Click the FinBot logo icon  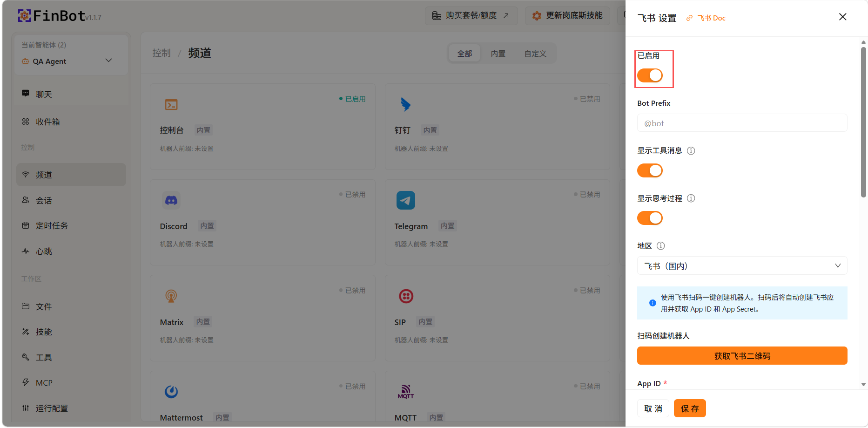tap(24, 16)
